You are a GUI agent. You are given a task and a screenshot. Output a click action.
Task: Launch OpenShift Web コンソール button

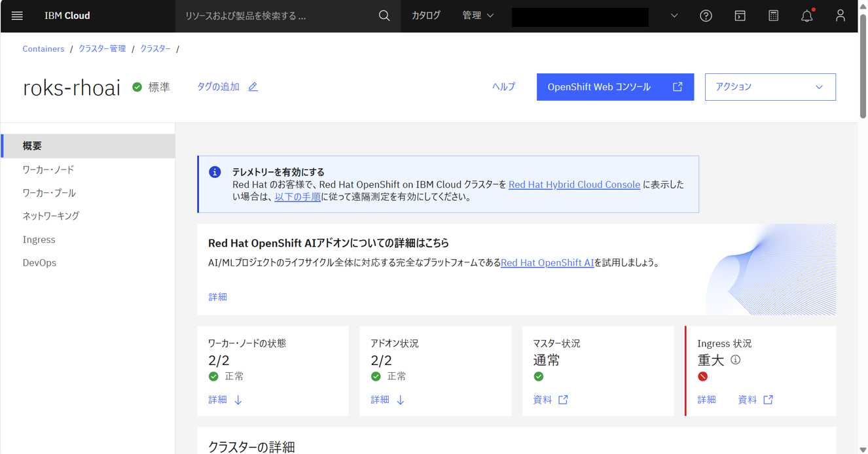615,87
